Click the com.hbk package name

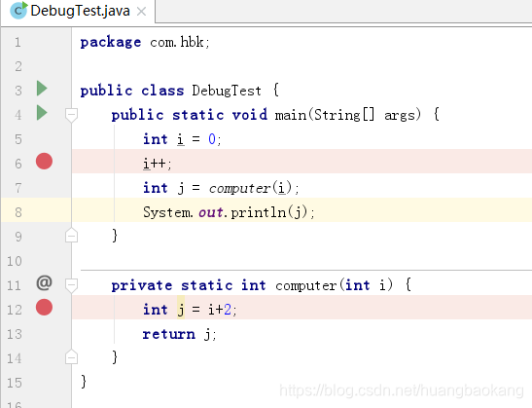[177, 42]
